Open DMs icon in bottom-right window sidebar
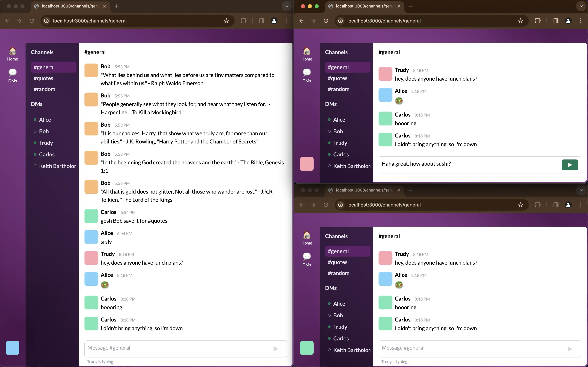Screen dimensions: 588x367 (306, 260)
